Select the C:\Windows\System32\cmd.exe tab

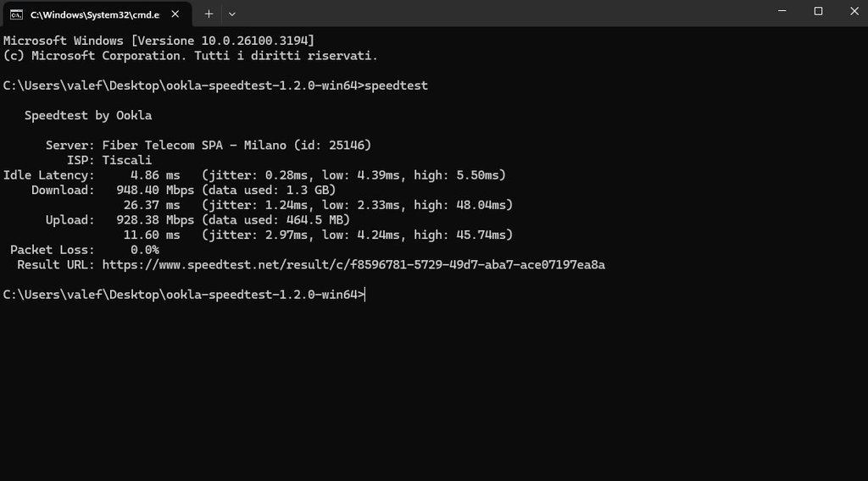(x=93, y=14)
